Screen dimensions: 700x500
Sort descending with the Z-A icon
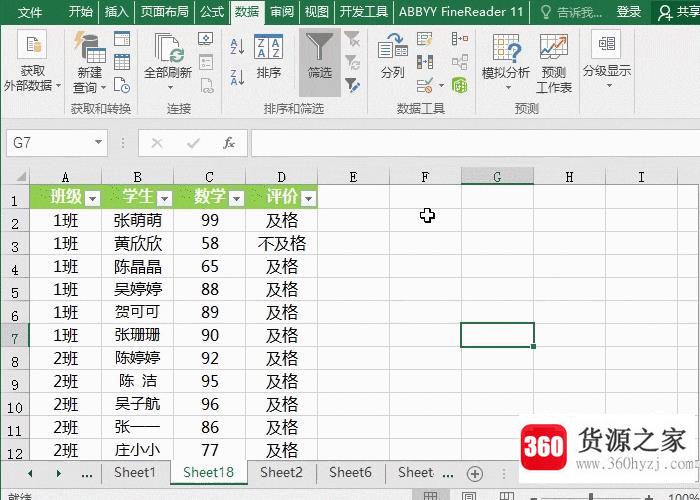[237, 76]
